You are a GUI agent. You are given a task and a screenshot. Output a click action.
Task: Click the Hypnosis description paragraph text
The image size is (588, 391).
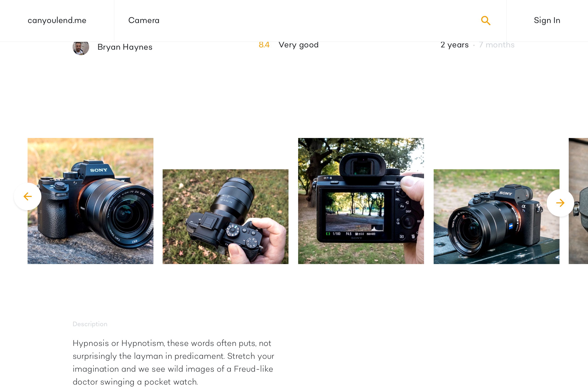click(x=173, y=362)
